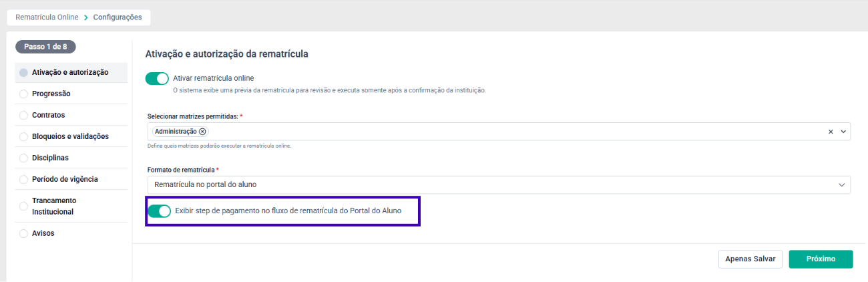
Task: Open the Formato de rematrícula dropdown
Action: coord(499,184)
